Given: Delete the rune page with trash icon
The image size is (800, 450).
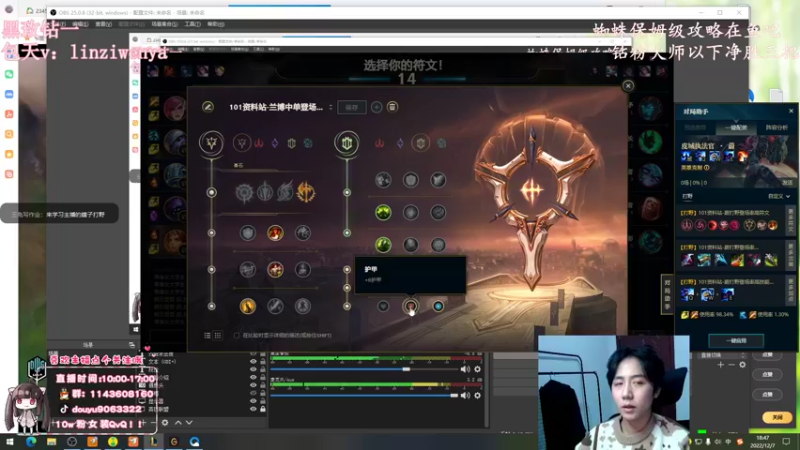Looking at the screenshot, I should tap(392, 107).
